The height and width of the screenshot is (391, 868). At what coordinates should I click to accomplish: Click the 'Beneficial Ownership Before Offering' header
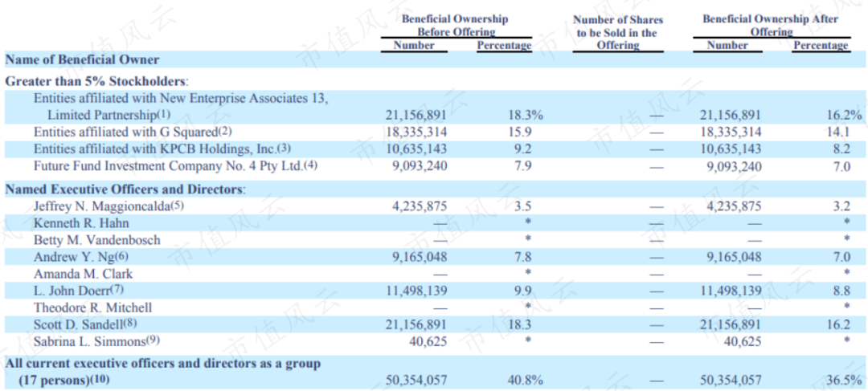coord(455,25)
